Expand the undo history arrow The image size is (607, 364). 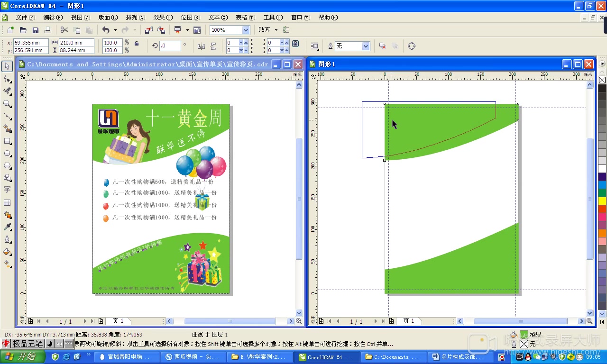point(115,30)
